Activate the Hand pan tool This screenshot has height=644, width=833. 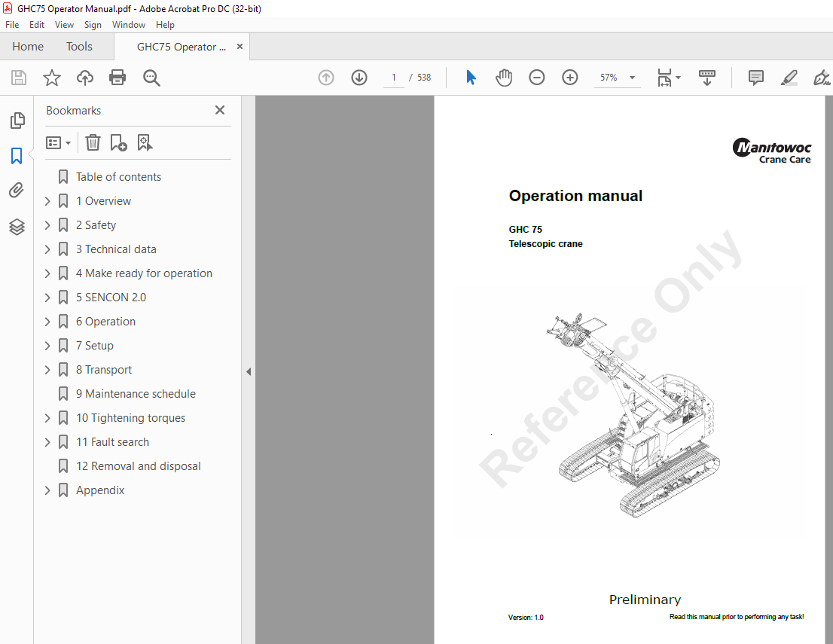point(504,78)
